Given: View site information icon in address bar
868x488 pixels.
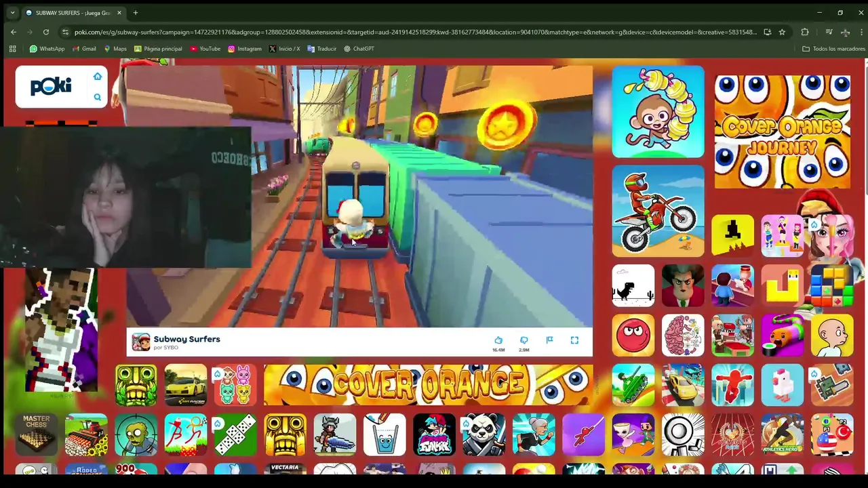Looking at the screenshot, I should tap(65, 32).
